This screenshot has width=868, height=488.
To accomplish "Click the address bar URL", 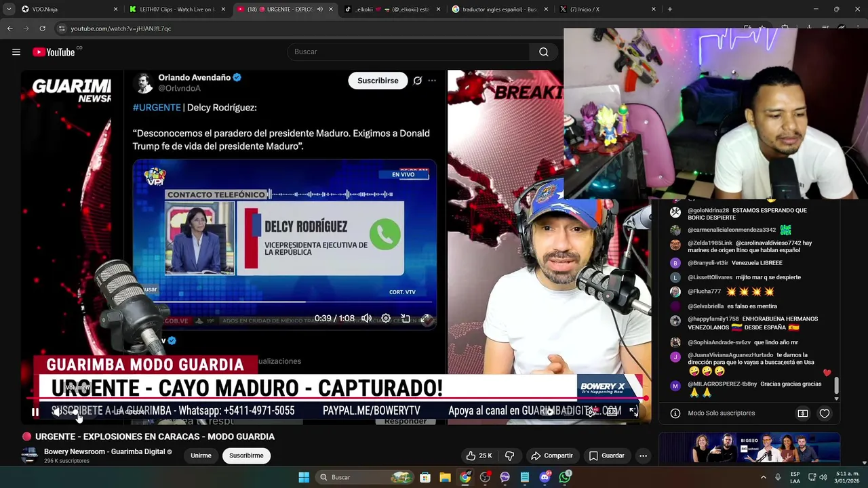I will click(x=121, y=28).
